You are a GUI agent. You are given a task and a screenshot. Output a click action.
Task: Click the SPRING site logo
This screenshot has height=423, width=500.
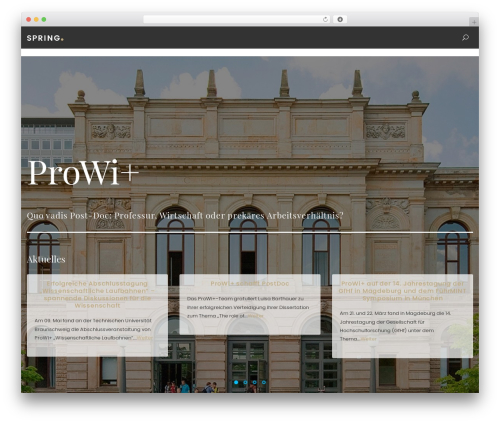45,38
